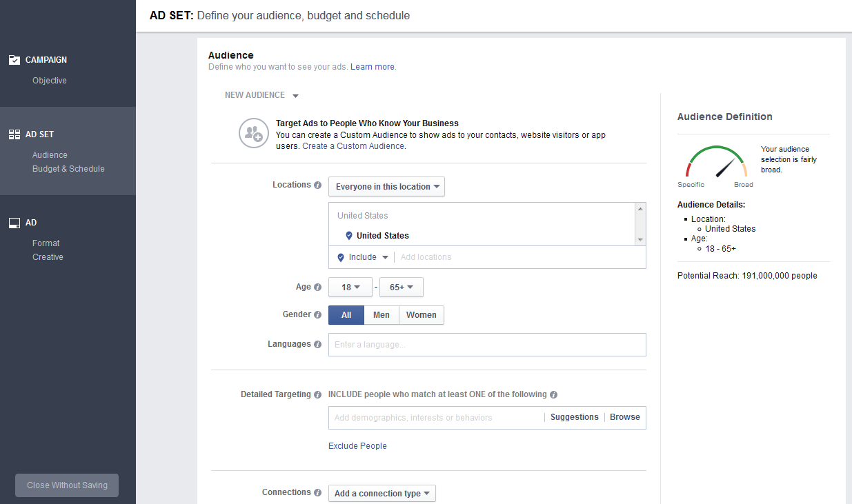852x504 pixels.
Task: Open the Everyone in this location dropdown
Action: pos(386,186)
